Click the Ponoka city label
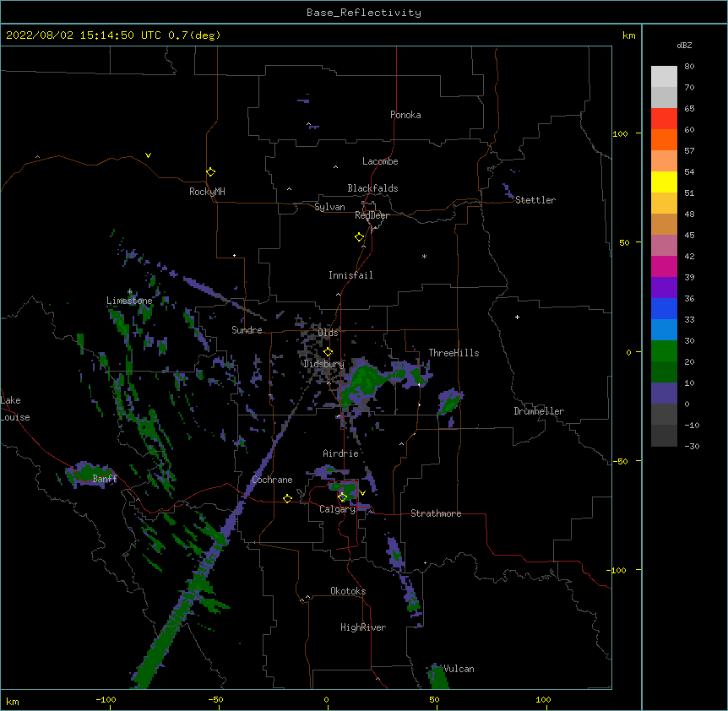The image size is (728, 711). tap(405, 115)
